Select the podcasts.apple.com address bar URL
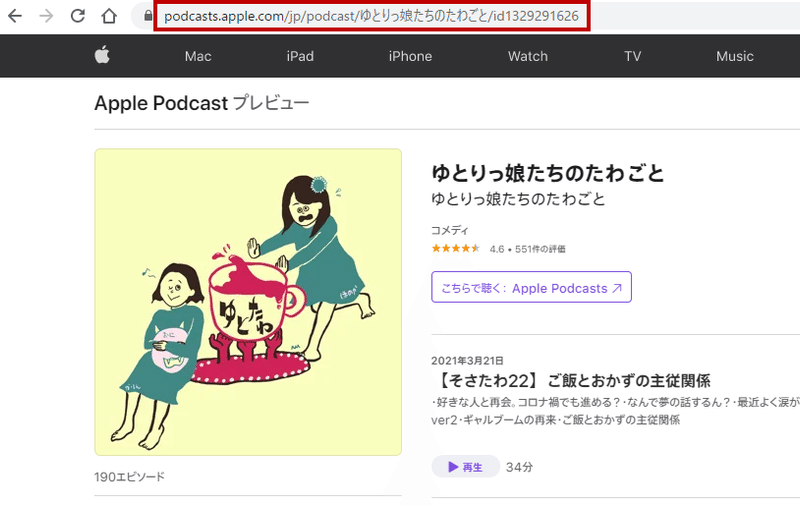Screen dimensions: 800x505 click(371, 16)
